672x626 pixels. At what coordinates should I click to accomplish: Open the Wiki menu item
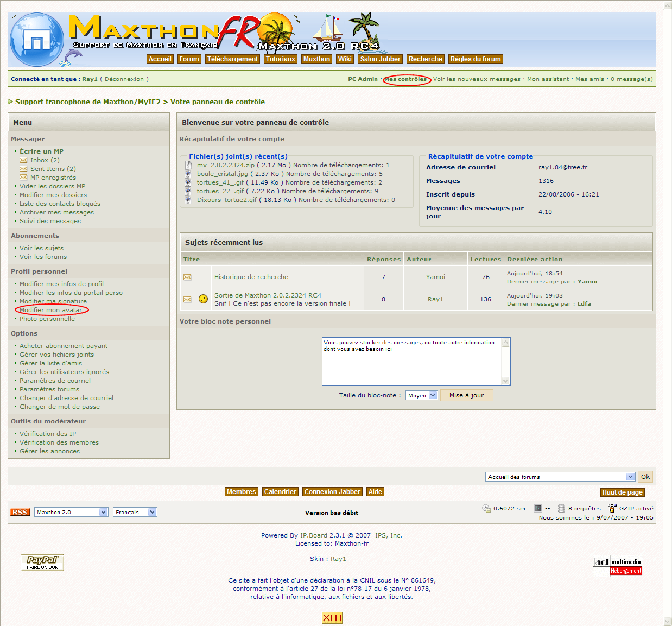click(x=345, y=59)
